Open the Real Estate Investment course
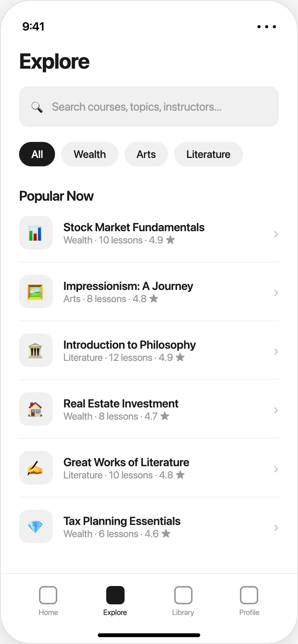The height and width of the screenshot is (644, 298). click(121, 409)
